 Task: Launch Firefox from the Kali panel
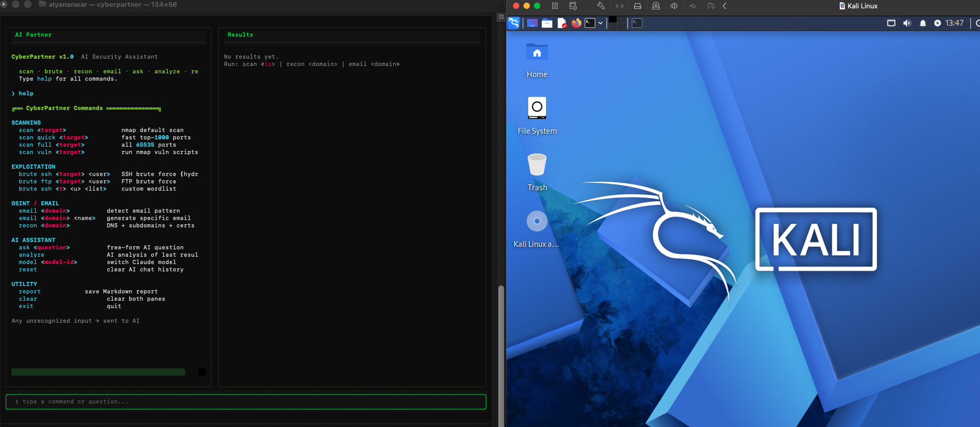(576, 23)
